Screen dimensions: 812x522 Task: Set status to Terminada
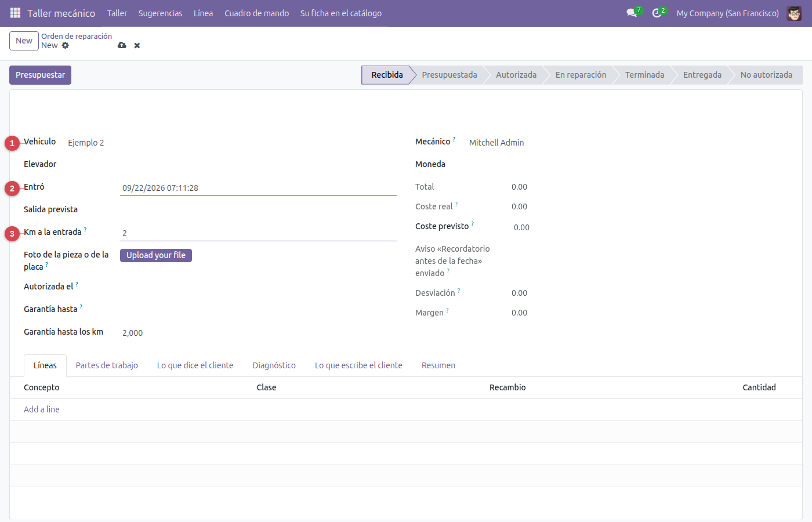pyautogui.click(x=645, y=75)
